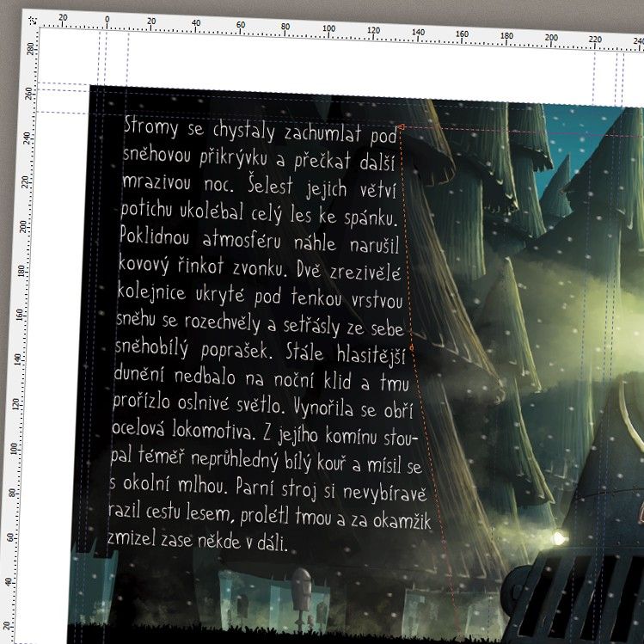
Task: Select the orange midpoint handle on text frame's right edge
Action: coord(412,348)
